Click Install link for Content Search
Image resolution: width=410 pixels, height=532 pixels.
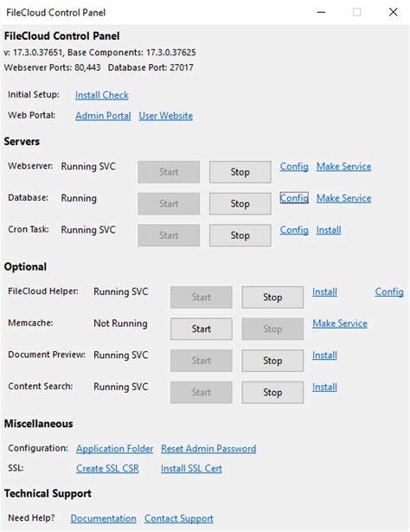[x=324, y=388]
